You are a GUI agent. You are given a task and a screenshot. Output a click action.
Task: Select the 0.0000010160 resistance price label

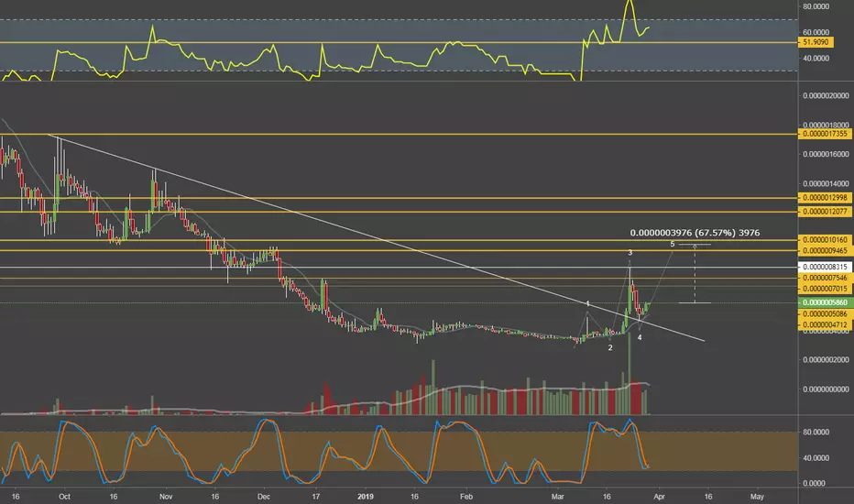tap(825, 240)
